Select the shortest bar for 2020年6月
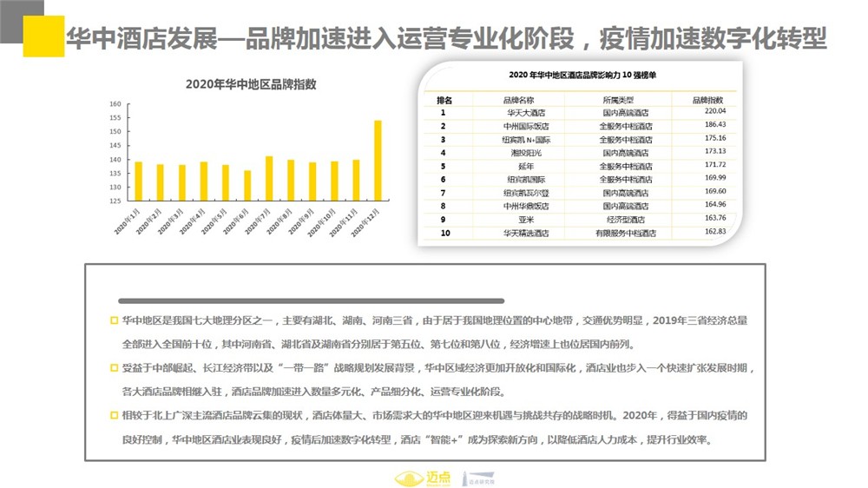 247,186
